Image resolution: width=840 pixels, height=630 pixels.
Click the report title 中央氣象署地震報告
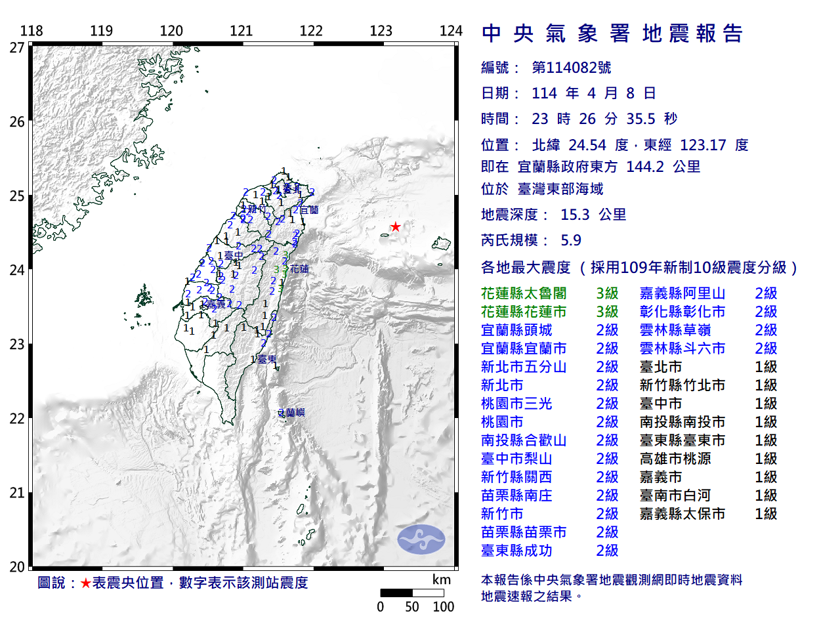[610, 33]
